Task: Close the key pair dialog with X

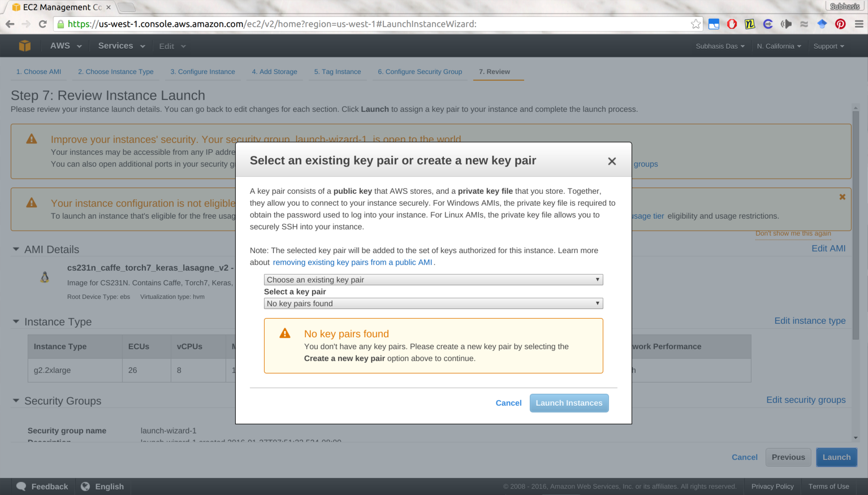Action: (x=612, y=162)
